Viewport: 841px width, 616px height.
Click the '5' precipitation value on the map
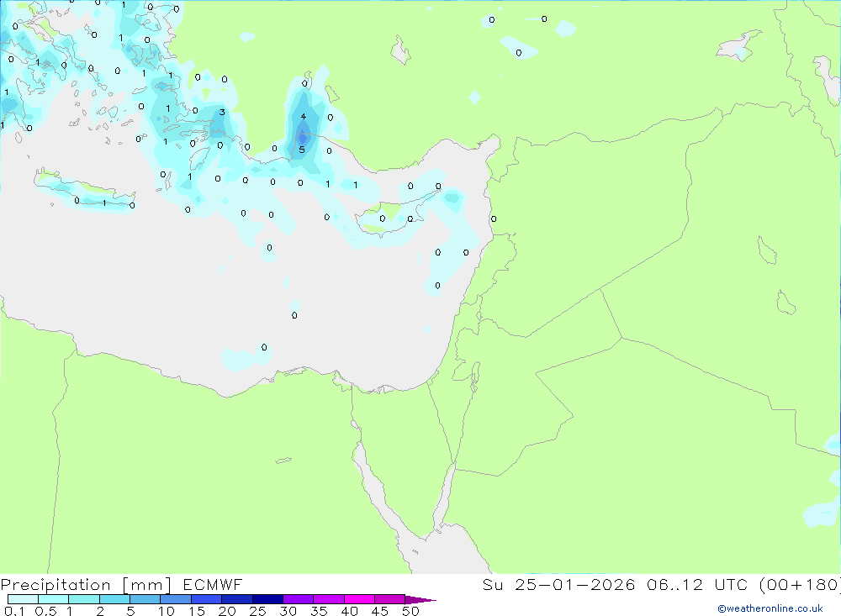tap(301, 150)
